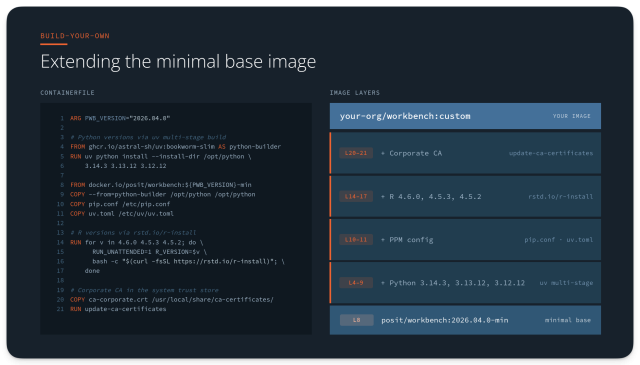The image size is (640, 365).
Task: Click the L10-11 line badge
Action: pyautogui.click(x=356, y=240)
